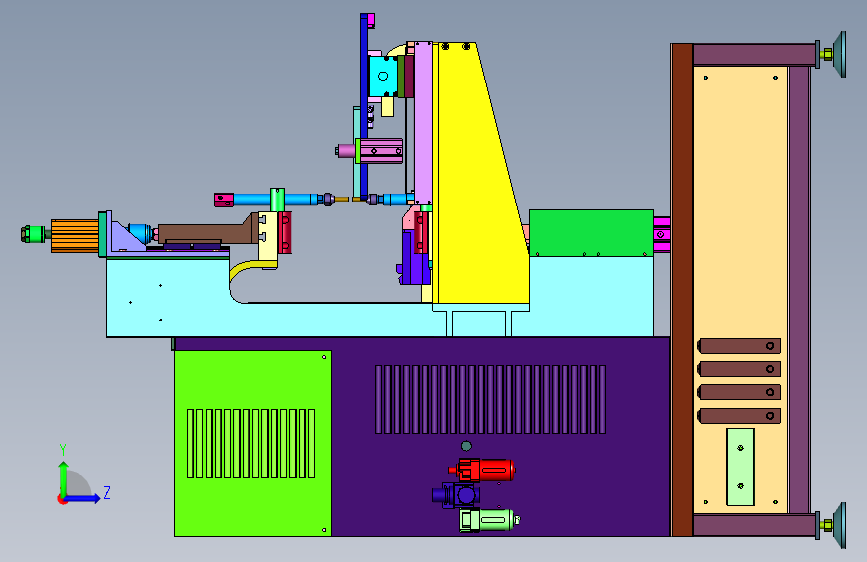Click the vent slots on purple cabinet
The width and height of the screenshot is (867, 562).
pos(490,399)
